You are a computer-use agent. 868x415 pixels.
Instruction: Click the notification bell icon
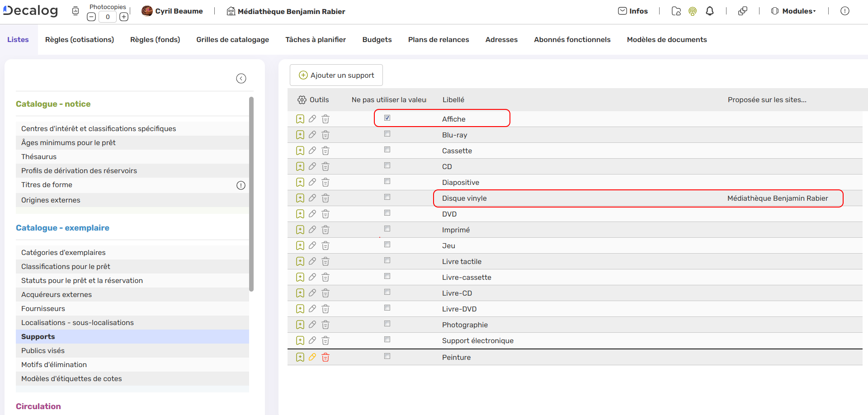710,11
